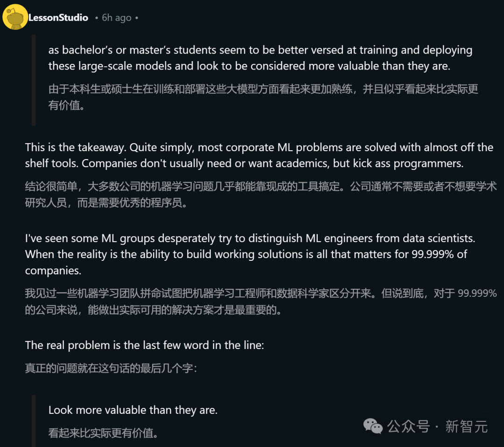The width and height of the screenshot is (504, 447).
Task: Click the Chinese quote 看起来比实际更有价值
Action: (103, 433)
